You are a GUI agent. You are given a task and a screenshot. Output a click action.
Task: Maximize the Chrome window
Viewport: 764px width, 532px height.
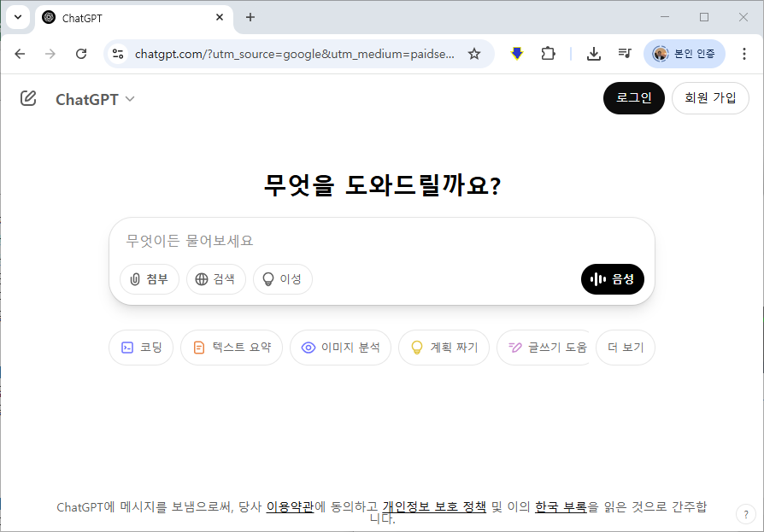[x=704, y=17]
